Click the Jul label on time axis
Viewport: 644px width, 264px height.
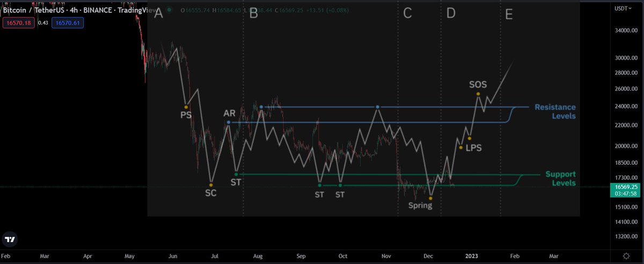[214, 256]
